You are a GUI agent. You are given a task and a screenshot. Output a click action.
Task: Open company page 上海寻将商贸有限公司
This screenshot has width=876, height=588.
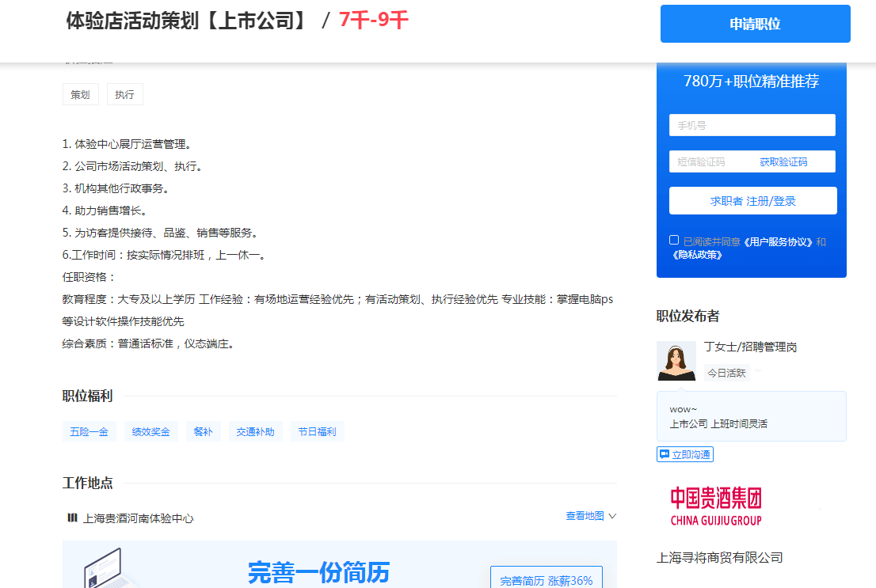pyautogui.click(x=719, y=557)
